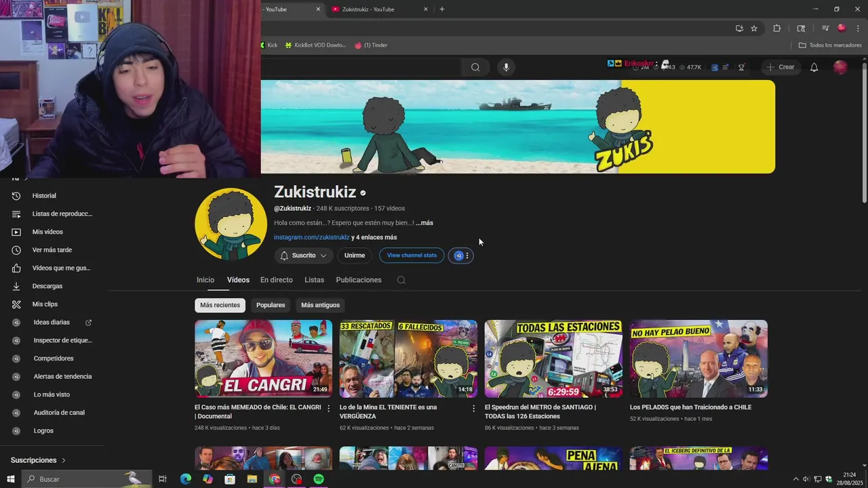Open the Chrome extensions puzzle icon
This screenshot has width=868, height=488.
click(777, 28)
